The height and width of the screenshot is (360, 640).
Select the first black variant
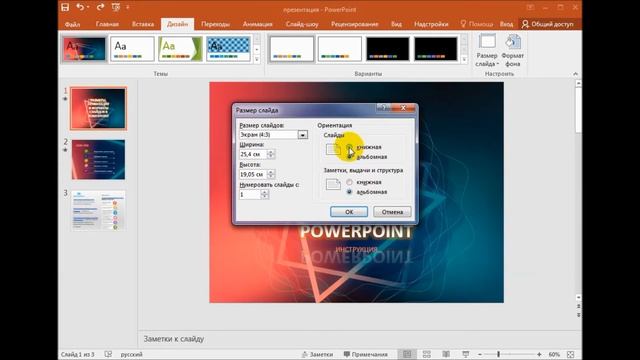pyautogui.click(x=387, y=49)
